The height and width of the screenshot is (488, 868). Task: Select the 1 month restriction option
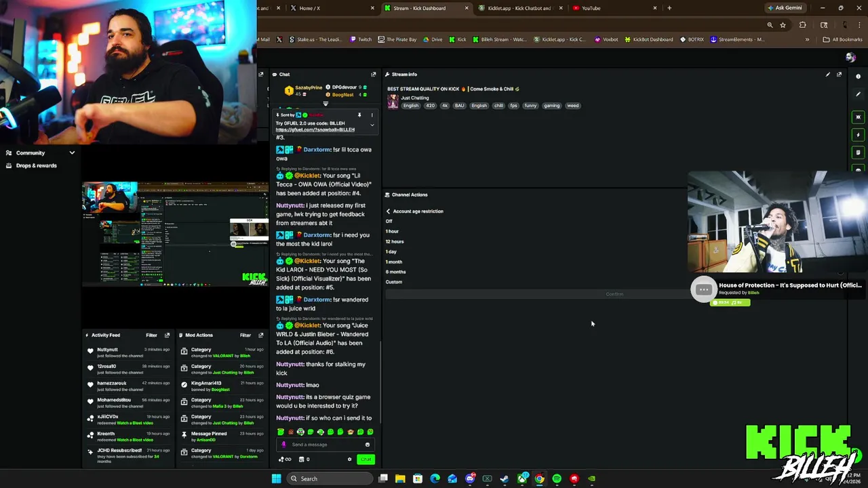(394, 262)
